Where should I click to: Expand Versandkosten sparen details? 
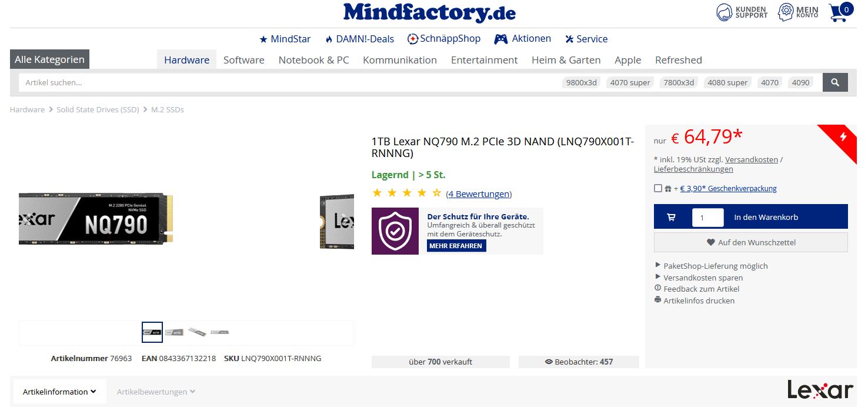click(699, 278)
